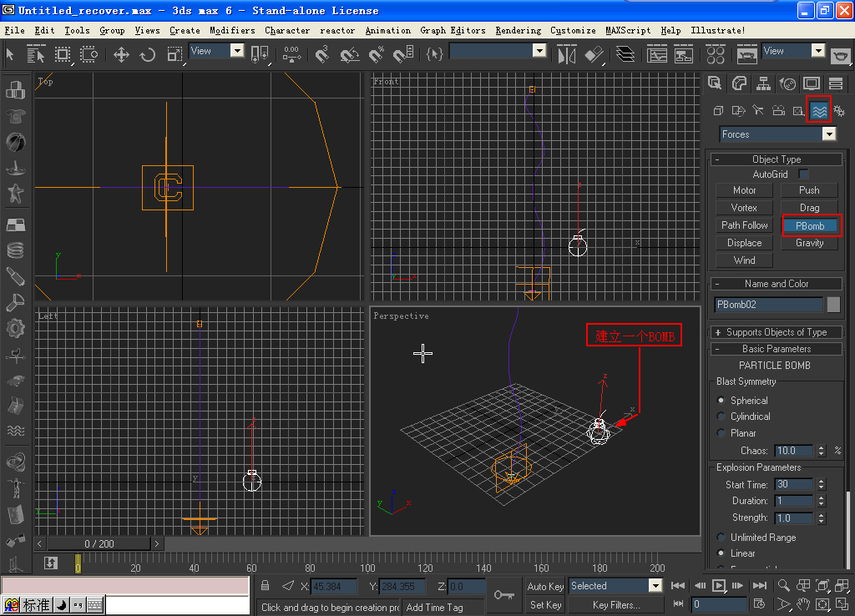Viewport: 855px width, 616px height.
Task: Select the Space Warps category icon
Action: [818, 111]
